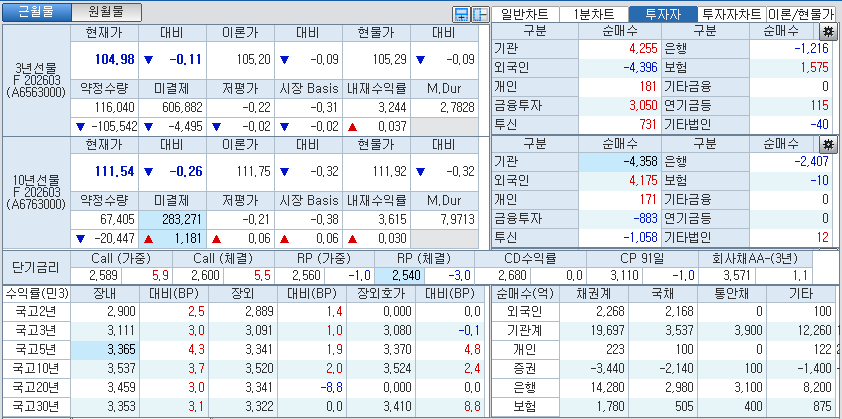Select the 국고10년 row label
The width and height of the screenshot is (842, 419).
(36, 369)
